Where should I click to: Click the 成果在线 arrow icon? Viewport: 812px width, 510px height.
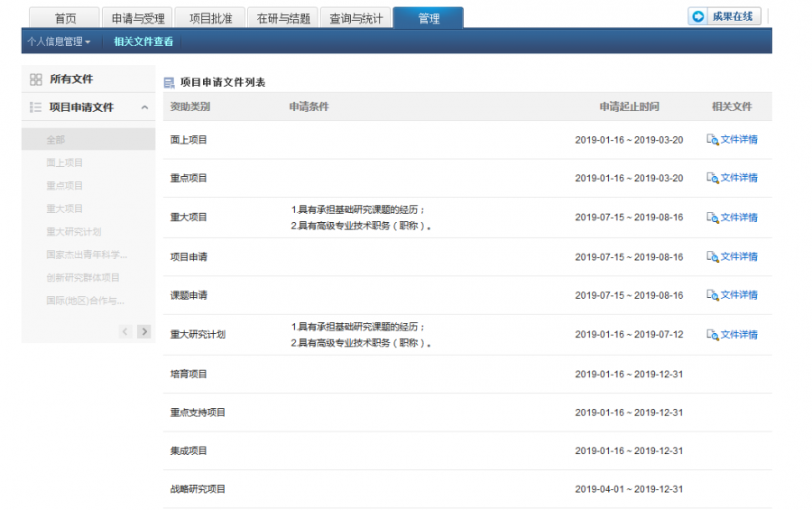(698, 16)
